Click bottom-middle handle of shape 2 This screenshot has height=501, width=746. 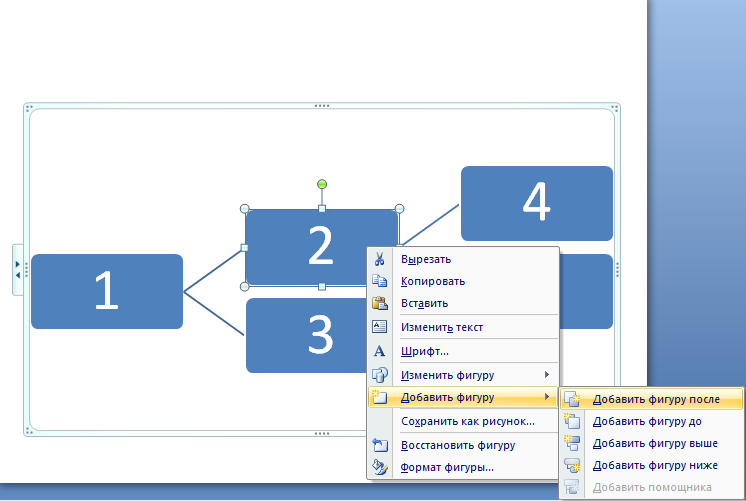(x=322, y=286)
